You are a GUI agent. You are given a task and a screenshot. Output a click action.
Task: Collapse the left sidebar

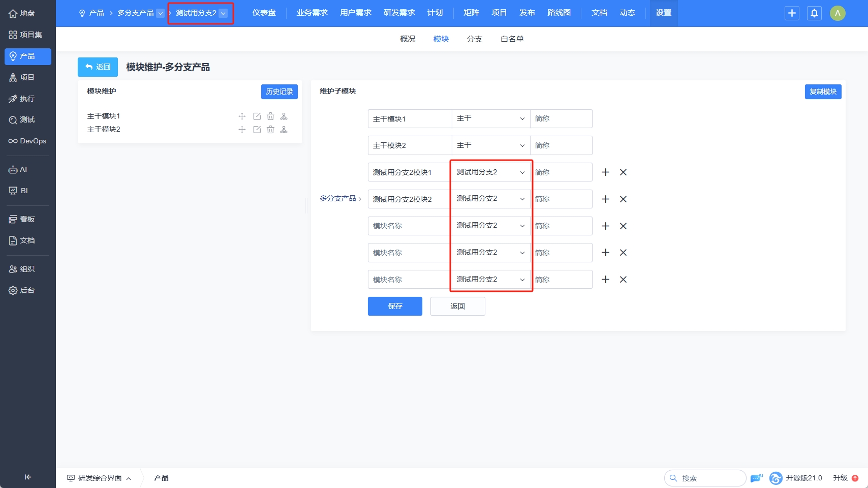pyautogui.click(x=27, y=477)
